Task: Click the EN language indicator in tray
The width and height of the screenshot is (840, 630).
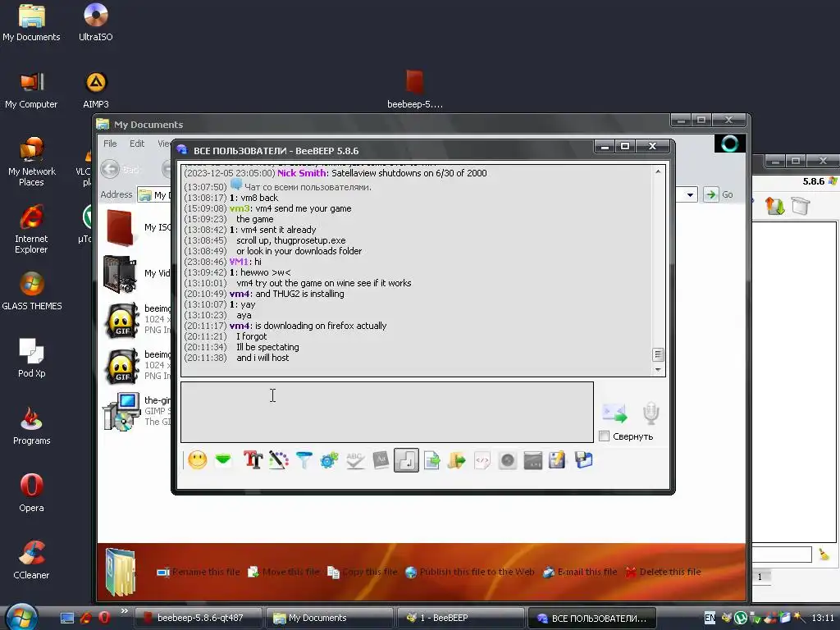Action: (x=710, y=618)
